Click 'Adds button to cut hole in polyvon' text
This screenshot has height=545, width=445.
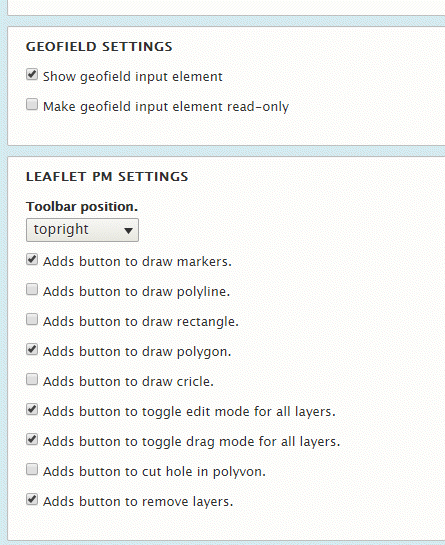(x=154, y=472)
